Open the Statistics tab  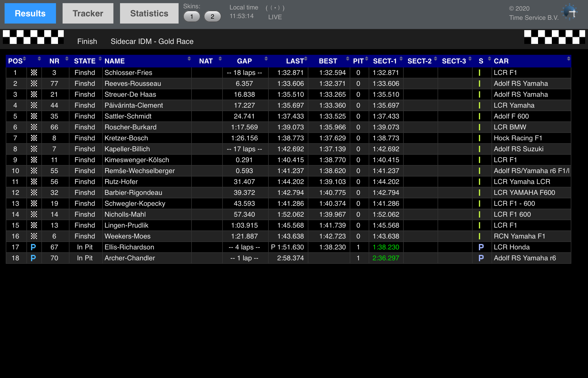pyautogui.click(x=149, y=13)
